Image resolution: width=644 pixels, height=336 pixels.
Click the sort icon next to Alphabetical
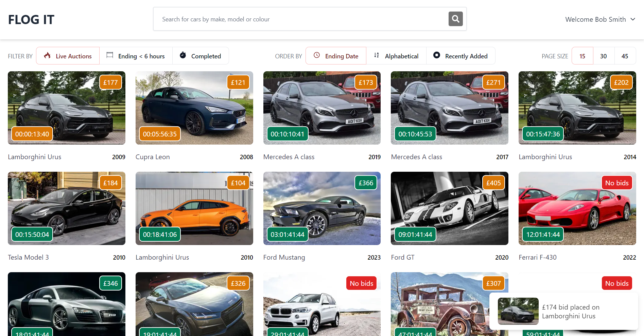[377, 55]
